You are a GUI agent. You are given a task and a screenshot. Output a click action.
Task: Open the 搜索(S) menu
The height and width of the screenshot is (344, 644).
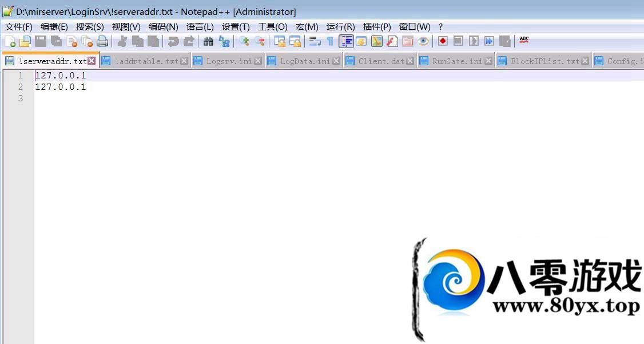tap(90, 27)
